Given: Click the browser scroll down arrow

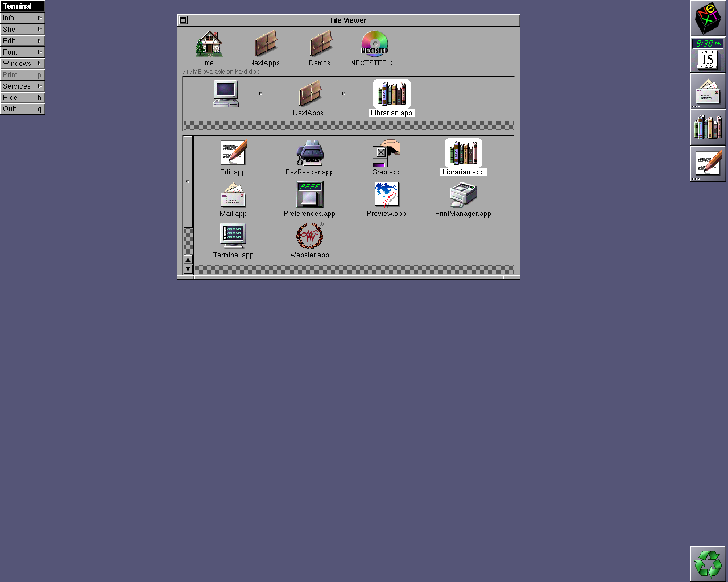Looking at the screenshot, I should pos(188,269).
